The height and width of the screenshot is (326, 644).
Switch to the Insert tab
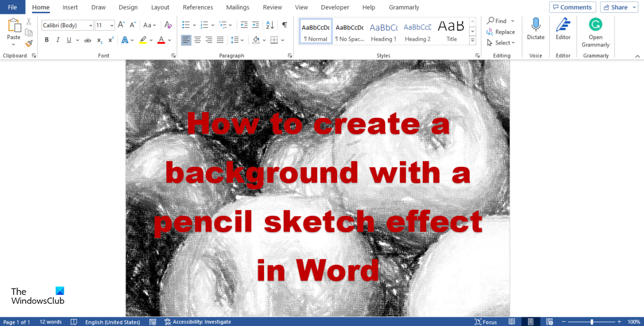coord(70,8)
